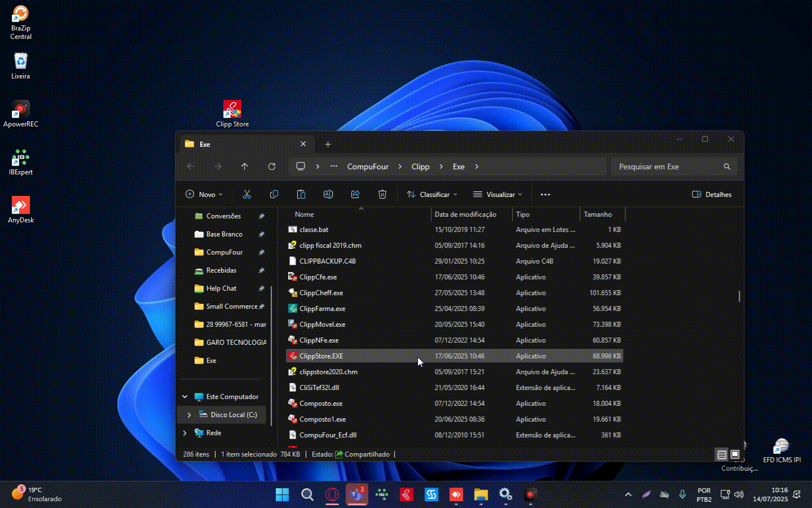Click the Cut scissors icon in toolbar
This screenshot has width=812, height=508.
click(246, 194)
